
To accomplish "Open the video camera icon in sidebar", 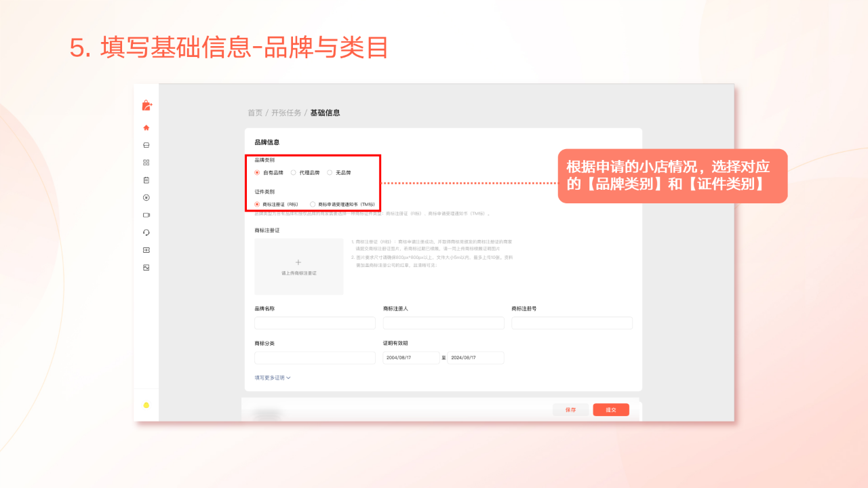I will 146,215.
